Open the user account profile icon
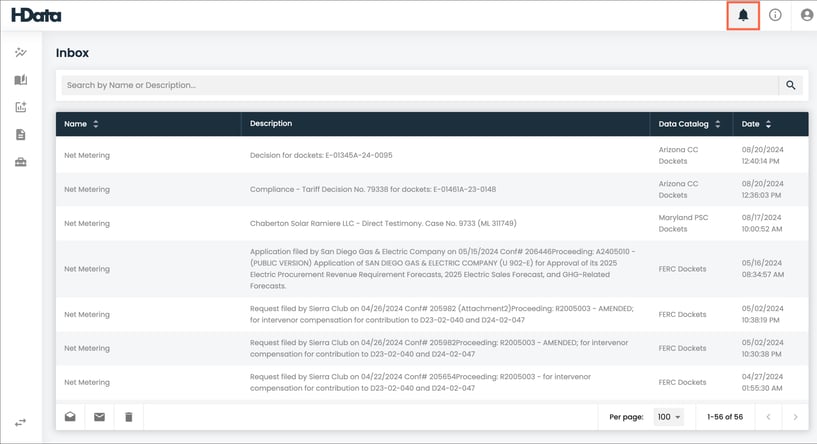The height and width of the screenshot is (444, 817). (807, 15)
